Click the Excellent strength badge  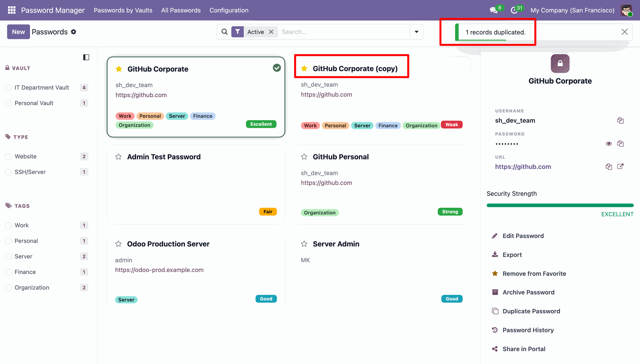(x=261, y=124)
